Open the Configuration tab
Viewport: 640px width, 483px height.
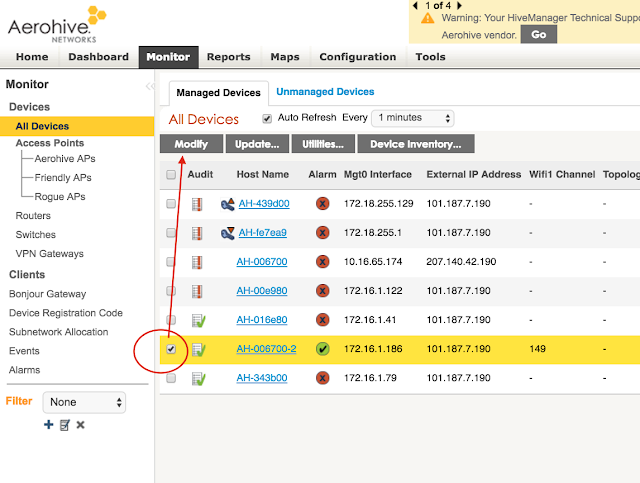(358, 57)
